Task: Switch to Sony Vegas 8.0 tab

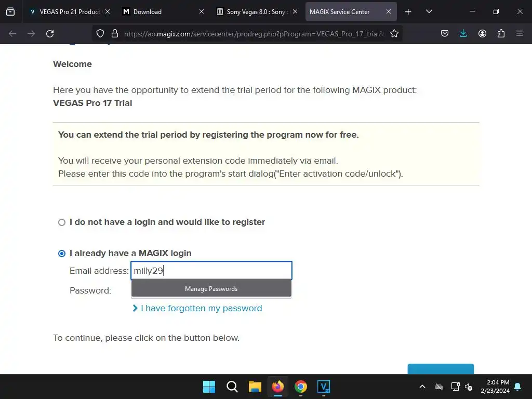Action: [x=257, y=11]
